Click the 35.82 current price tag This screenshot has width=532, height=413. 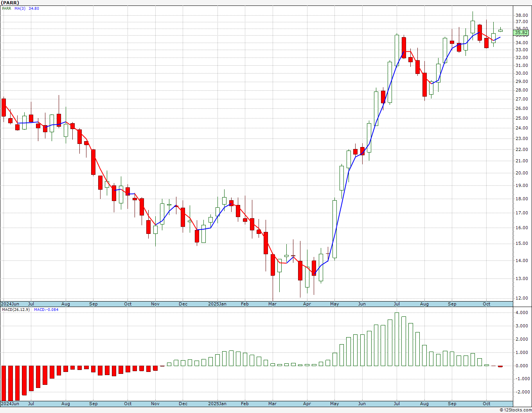[522, 33]
